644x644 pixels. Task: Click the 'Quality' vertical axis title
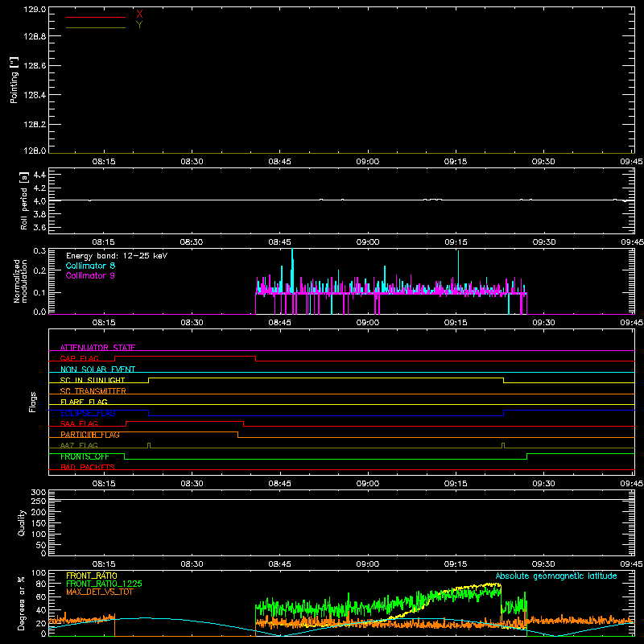coord(22,522)
